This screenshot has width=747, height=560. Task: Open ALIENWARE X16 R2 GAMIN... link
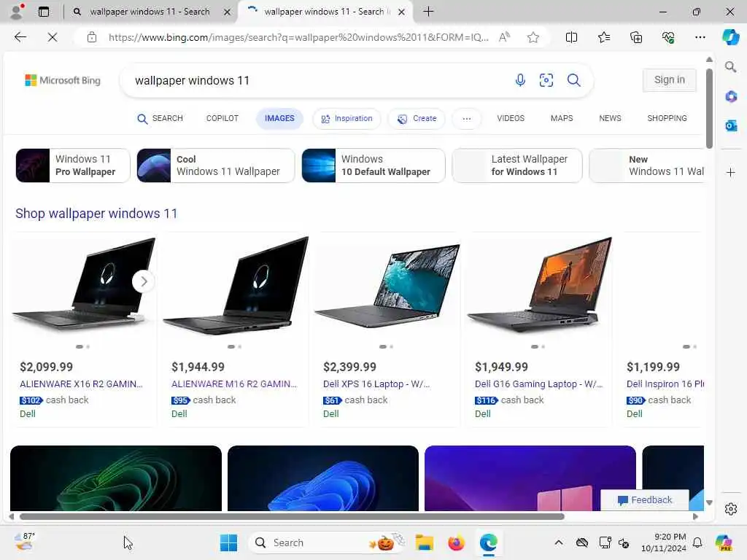81,384
